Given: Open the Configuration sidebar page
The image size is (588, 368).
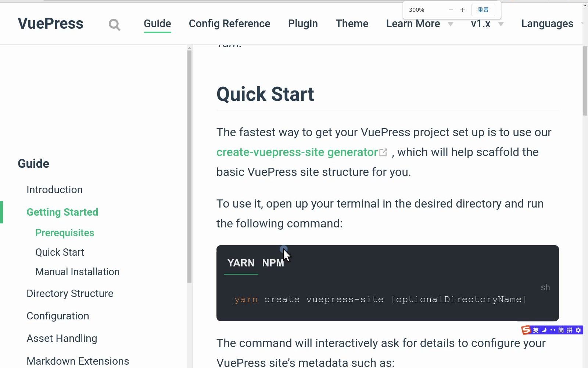Looking at the screenshot, I should [58, 316].
